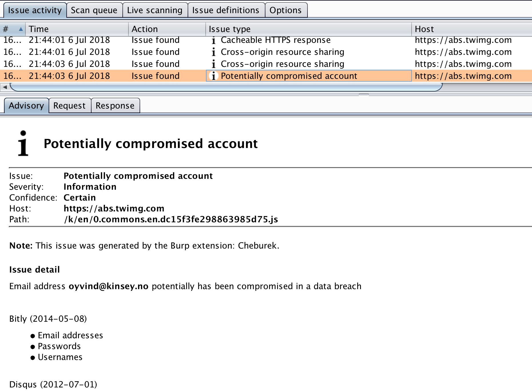Sort by Host column header
532x392 pixels.
(x=472, y=29)
